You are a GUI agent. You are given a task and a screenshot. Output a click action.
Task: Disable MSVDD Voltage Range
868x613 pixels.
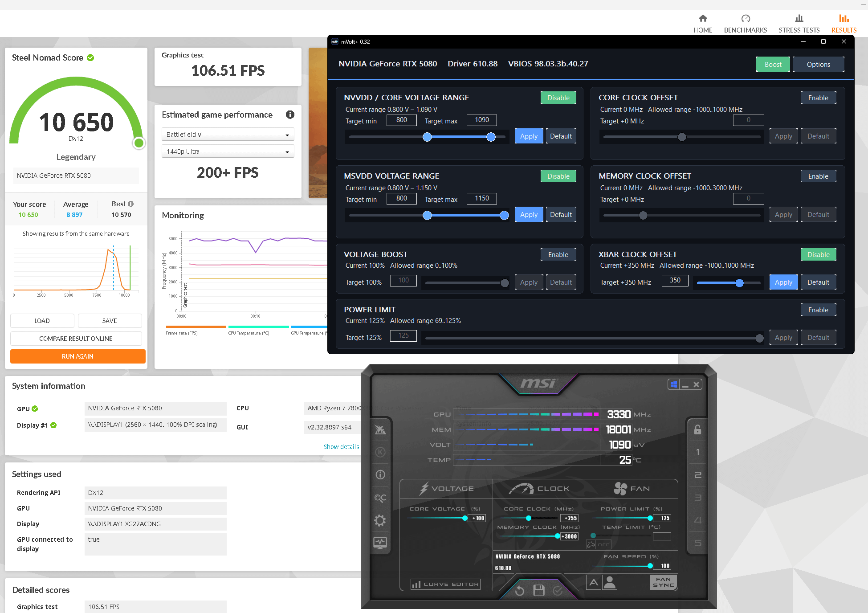(x=558, y=176)
